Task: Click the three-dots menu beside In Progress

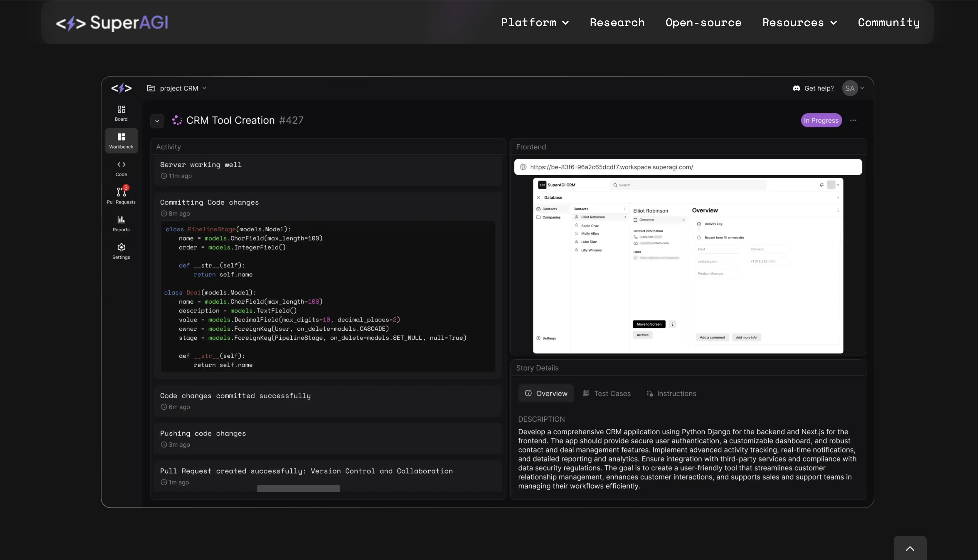Action: pos(853,120)
